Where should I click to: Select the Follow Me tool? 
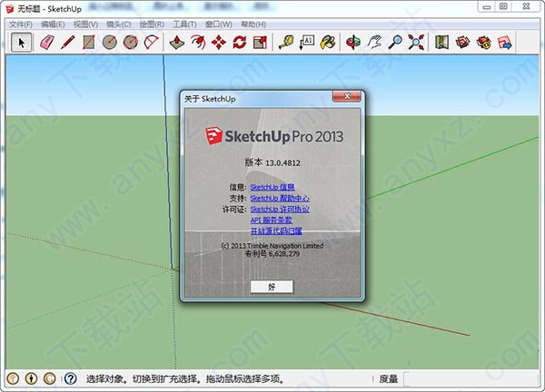click(198, 43)
